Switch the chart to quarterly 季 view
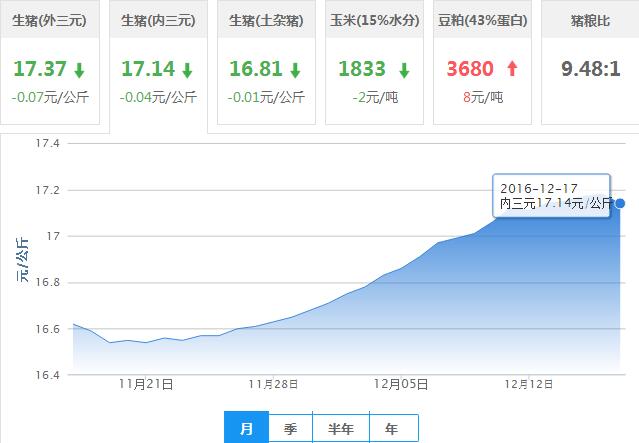 [291, 428]
